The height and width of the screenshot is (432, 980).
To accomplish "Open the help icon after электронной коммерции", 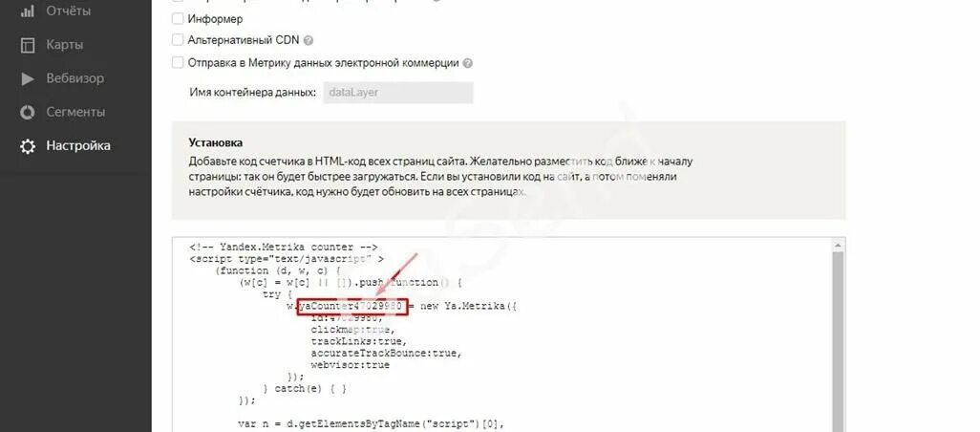I will coord(467,63).
